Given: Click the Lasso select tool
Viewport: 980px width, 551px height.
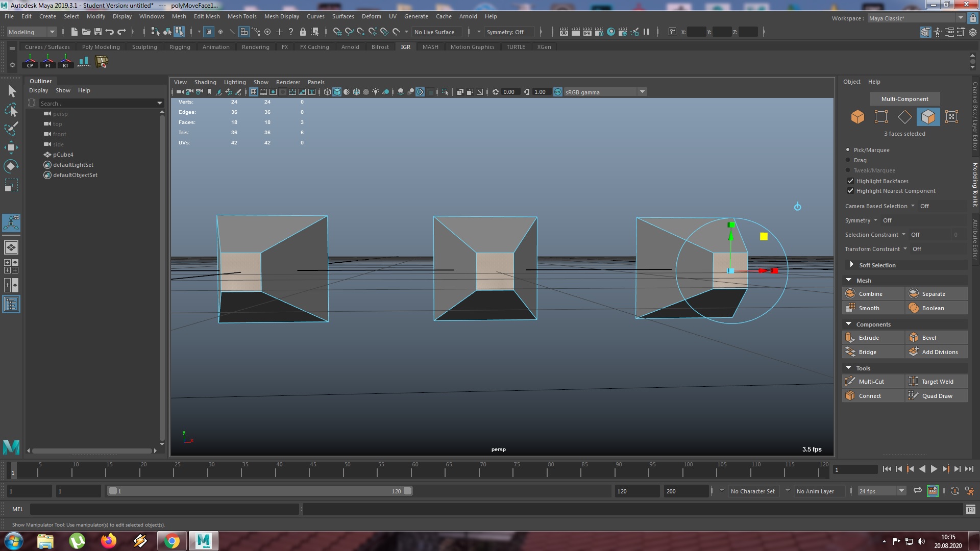Looking at the screenshot, I should click(11, 110).
